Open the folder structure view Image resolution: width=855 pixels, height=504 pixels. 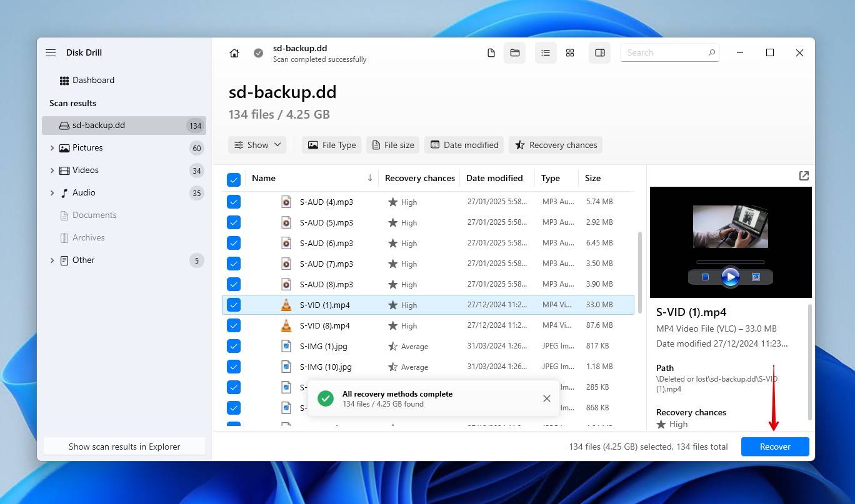pyautogui.click(x=514, y=52)
